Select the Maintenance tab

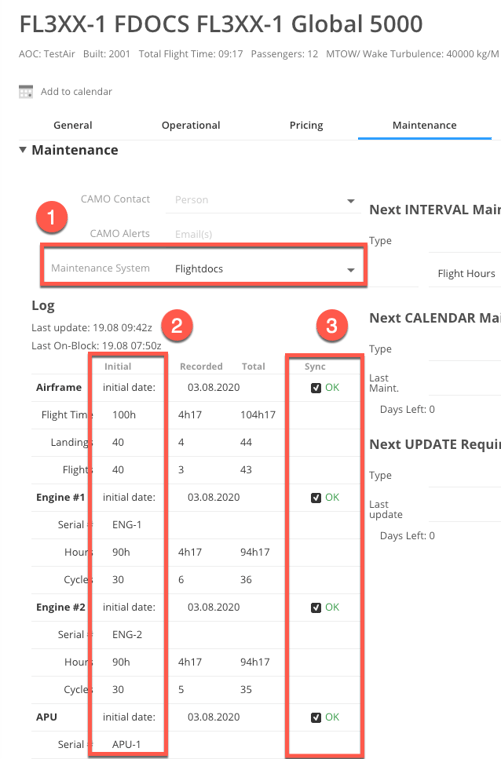tap(425, 125)
